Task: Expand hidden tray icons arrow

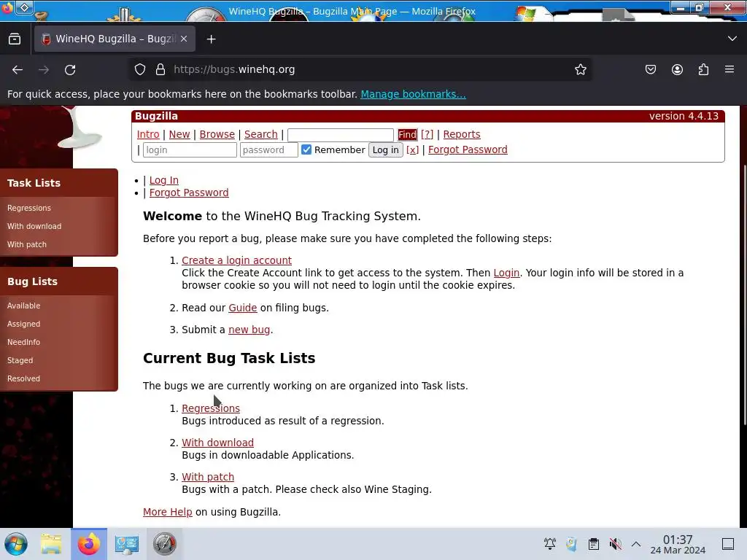Action: (x=636, y=544)
